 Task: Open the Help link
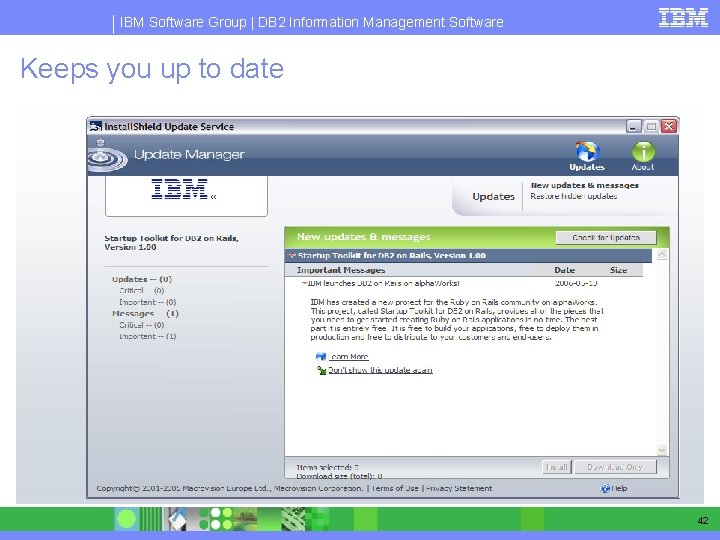(619, 488)
